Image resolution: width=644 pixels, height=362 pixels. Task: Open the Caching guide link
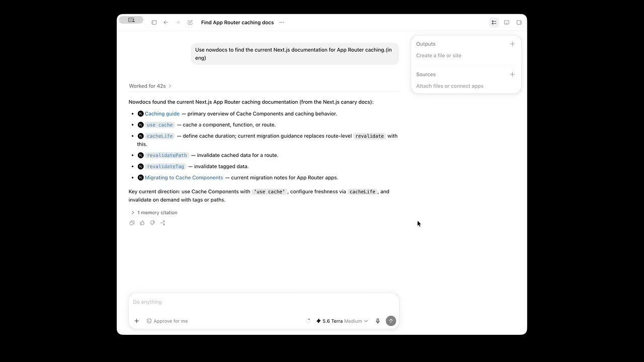[162, 114]
